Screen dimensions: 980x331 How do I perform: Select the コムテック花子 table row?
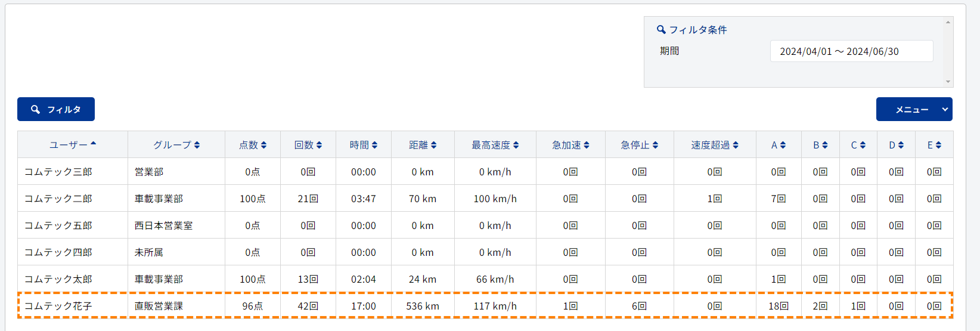click(x=485, y=305)
